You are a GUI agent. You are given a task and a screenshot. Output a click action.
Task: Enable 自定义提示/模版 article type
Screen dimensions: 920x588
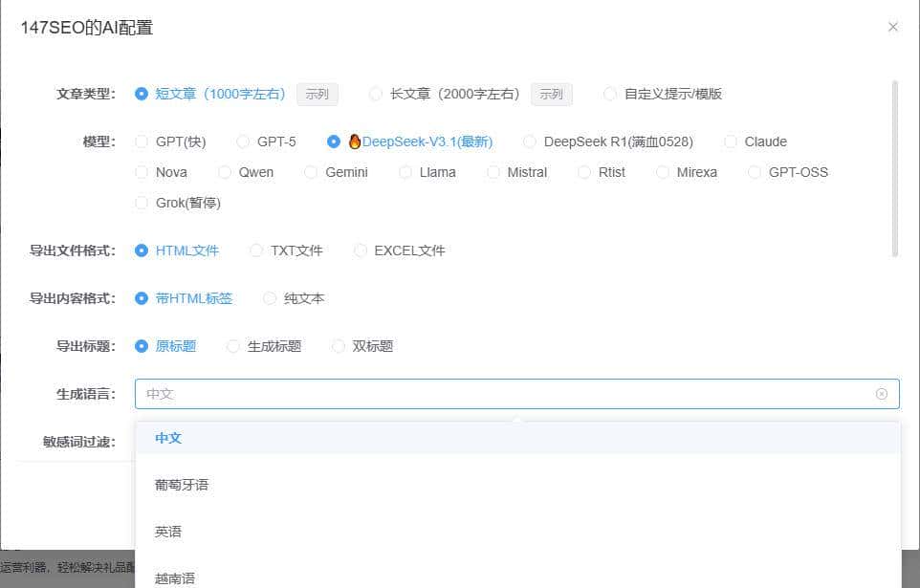click(x=610, y=94)
